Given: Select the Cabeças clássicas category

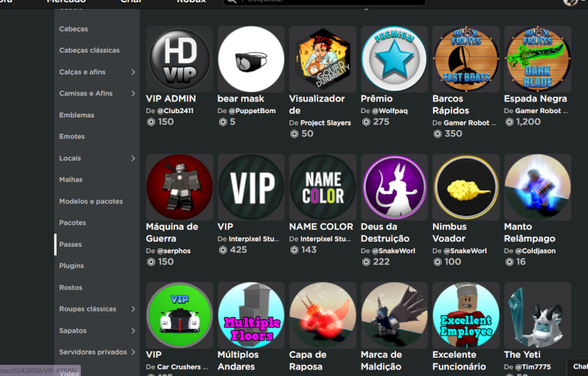Looking at the screenshot, I should tap(89, 50).
